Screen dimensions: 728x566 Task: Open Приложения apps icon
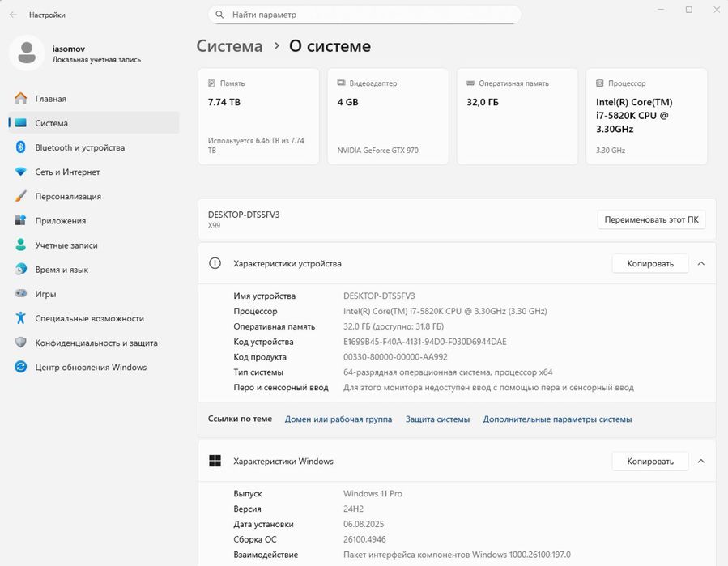(x=21, y=220)
